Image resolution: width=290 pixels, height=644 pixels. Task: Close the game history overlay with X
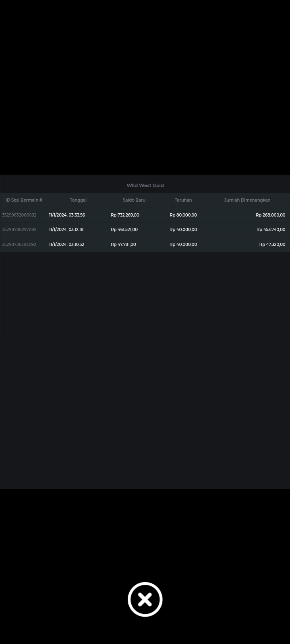[145, 599]
